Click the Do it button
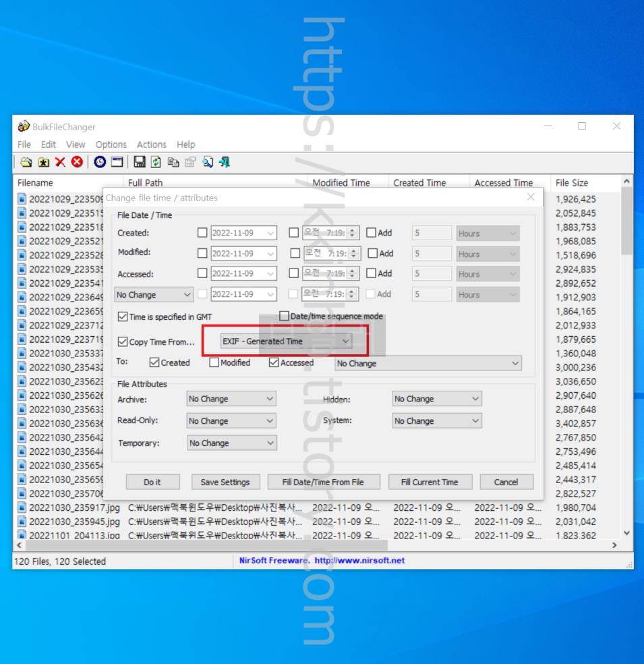 pos(152,482)
